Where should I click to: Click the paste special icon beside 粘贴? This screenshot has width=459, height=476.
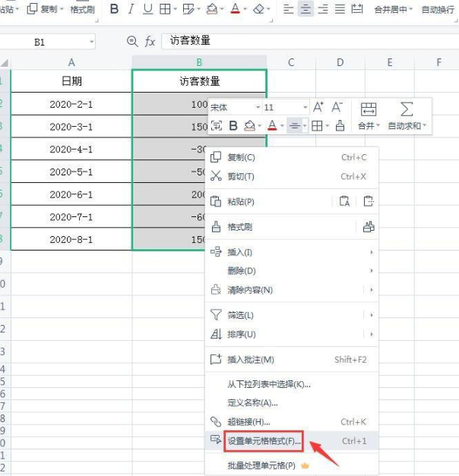click(369, 201)
